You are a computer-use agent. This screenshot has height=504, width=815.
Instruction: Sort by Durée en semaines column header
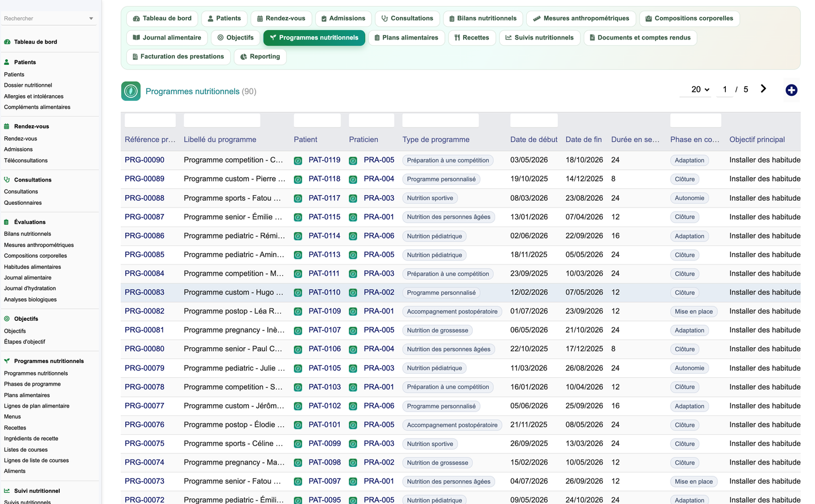coord(635,139)
